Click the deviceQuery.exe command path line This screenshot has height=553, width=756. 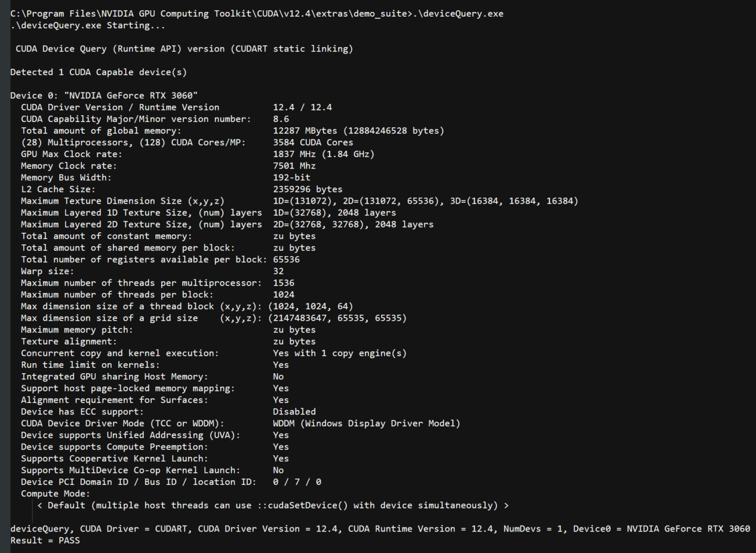257,14
